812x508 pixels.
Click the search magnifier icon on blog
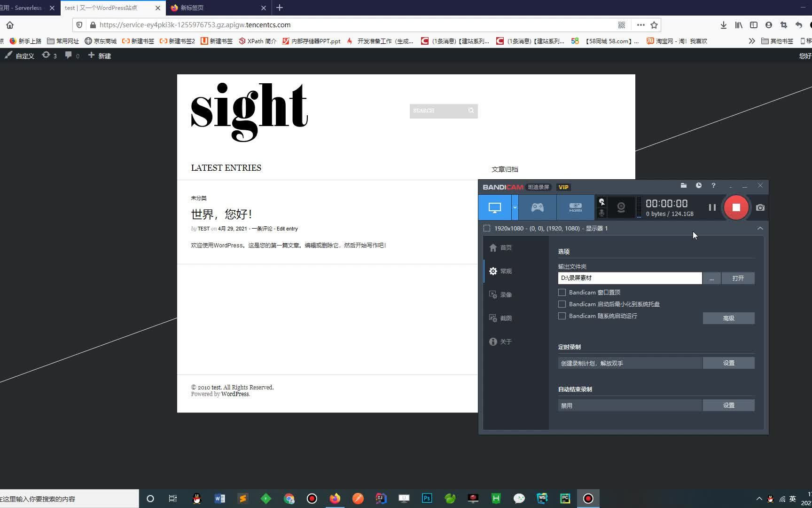471,111
